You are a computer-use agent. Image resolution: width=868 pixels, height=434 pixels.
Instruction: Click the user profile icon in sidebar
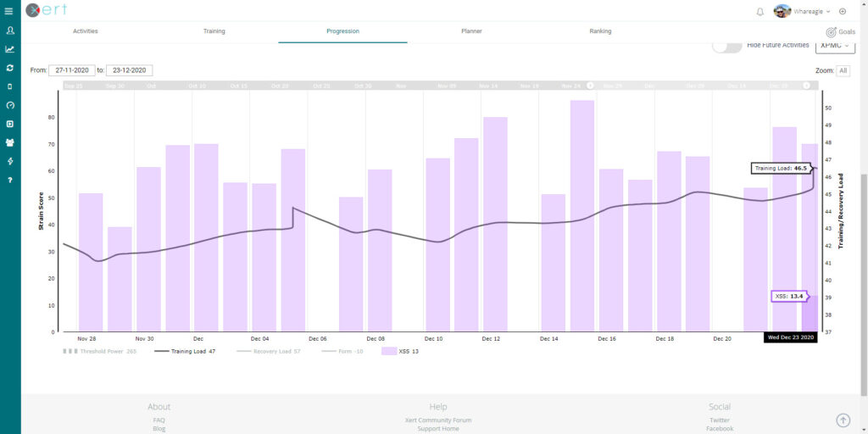pos(9,31)
